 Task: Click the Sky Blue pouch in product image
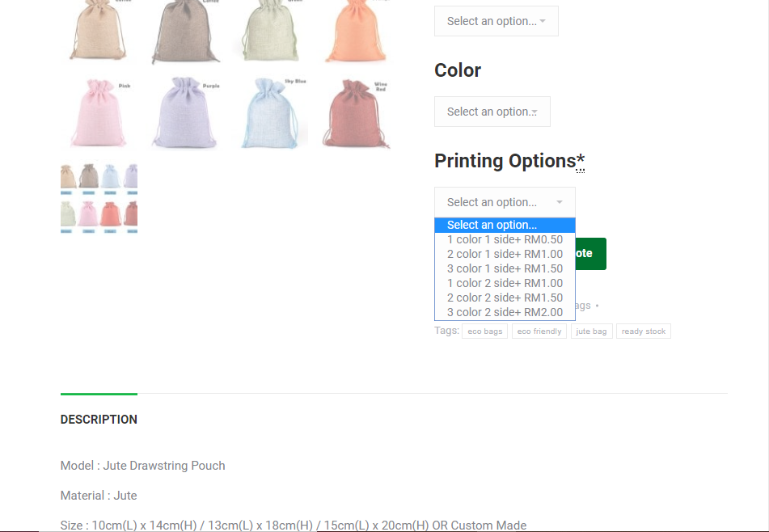coord(275,112)
